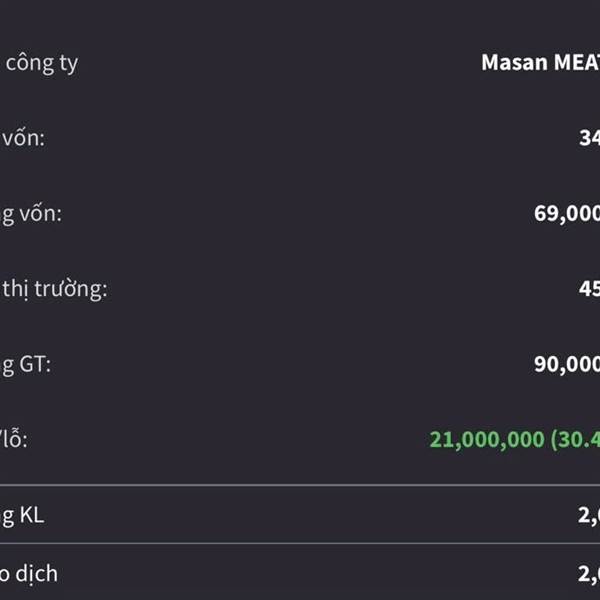
Task: Click the 'o dịch' row label
Action: (29, 574)
